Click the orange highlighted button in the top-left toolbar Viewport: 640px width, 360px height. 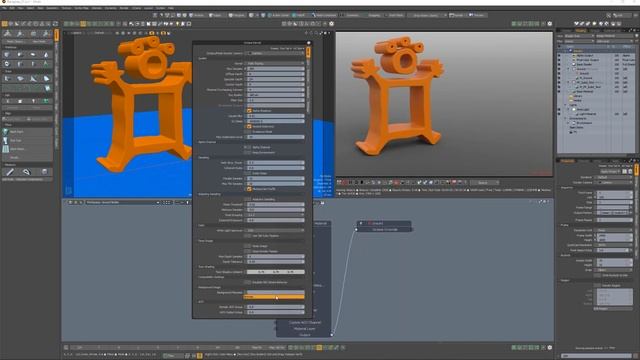[83, 24]
